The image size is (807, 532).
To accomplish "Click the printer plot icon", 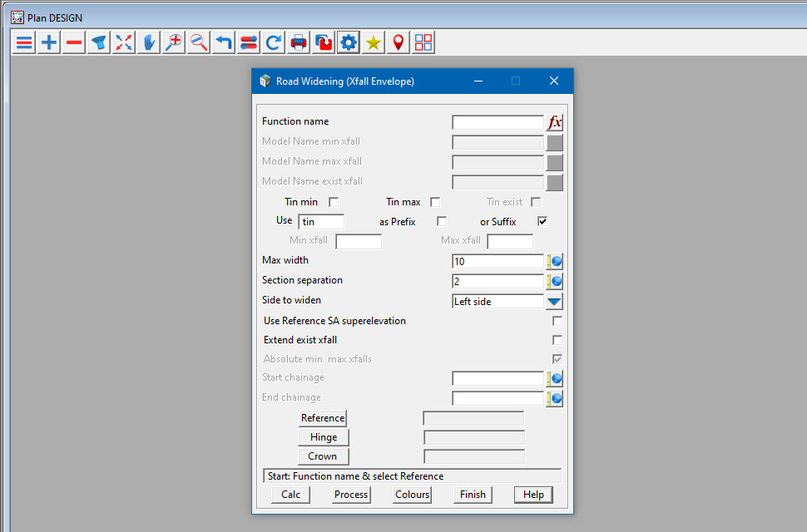I will (299, 42).
